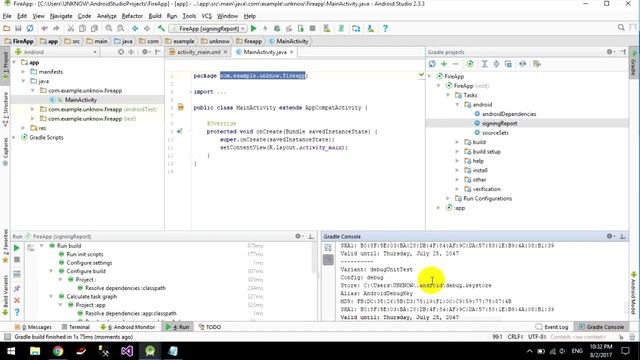
Task: Click the Sync project refresh icon
Action: tap(30, 29)
